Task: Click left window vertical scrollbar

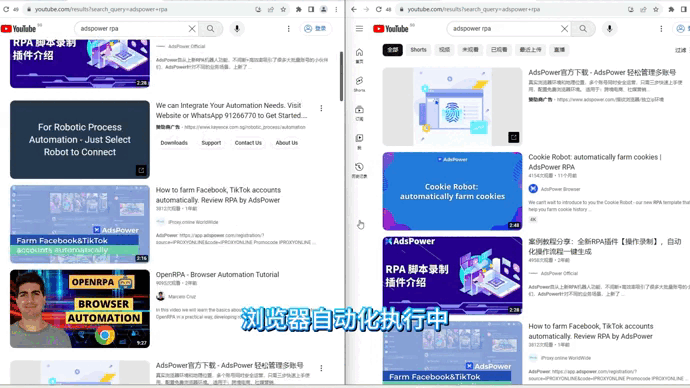Action: coord(341,77)
